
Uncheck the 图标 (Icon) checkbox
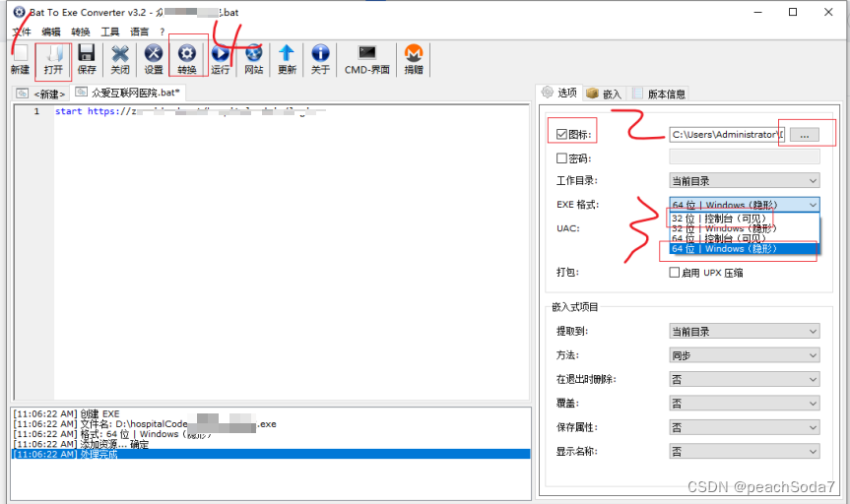[x=561, y=135]
